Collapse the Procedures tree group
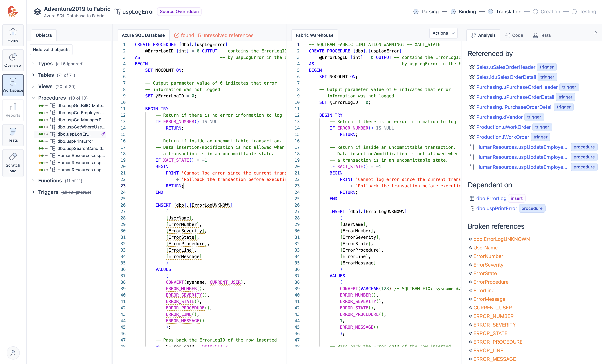This screenshot has height=364, width=602. [x=33, y=98]
